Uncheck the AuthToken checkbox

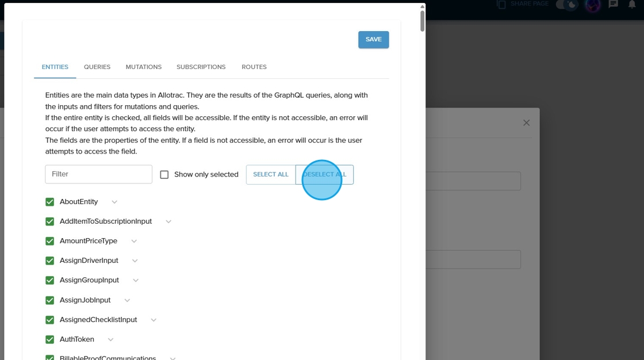[50, 339]
